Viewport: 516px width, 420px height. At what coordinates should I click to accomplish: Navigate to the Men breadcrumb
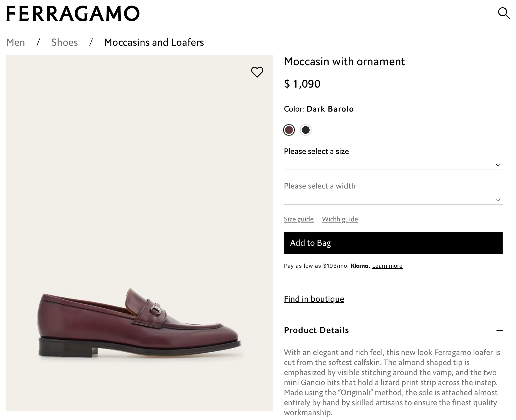pyautogui.click(x=16, y=42)
